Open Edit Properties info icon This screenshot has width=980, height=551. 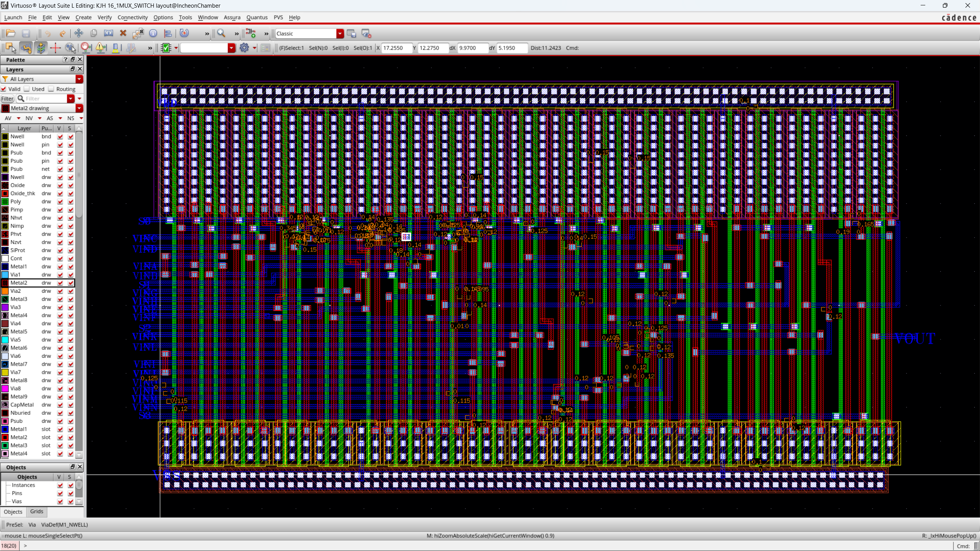(153, 33)
